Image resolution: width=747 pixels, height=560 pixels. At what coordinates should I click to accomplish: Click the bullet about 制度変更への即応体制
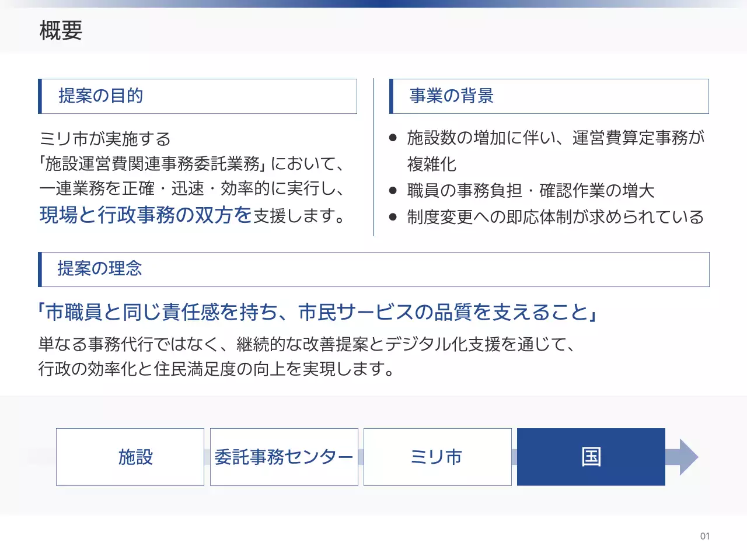point(554,217)
